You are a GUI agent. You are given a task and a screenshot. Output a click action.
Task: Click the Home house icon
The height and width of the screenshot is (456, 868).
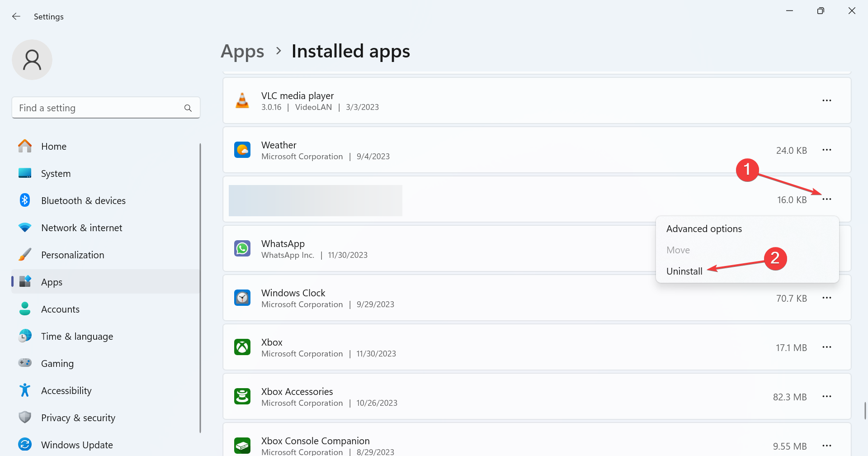(x=25, y=146)
